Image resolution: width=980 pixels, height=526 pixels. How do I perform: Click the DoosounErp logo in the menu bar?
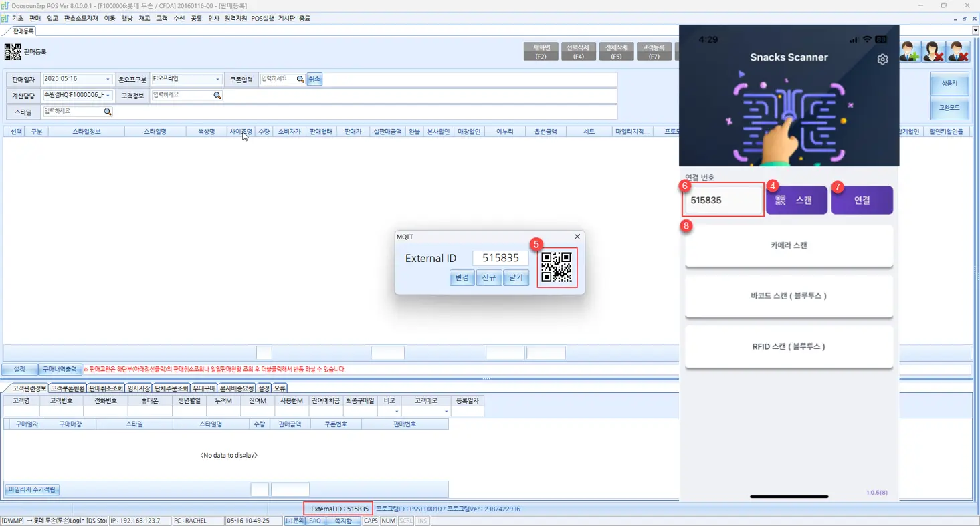pos(6,19)
